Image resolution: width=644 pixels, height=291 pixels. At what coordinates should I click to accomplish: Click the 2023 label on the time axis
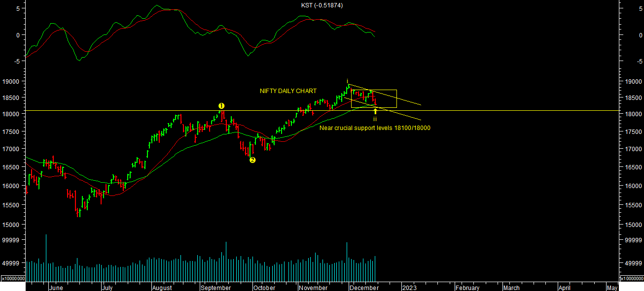coord(409,288)
